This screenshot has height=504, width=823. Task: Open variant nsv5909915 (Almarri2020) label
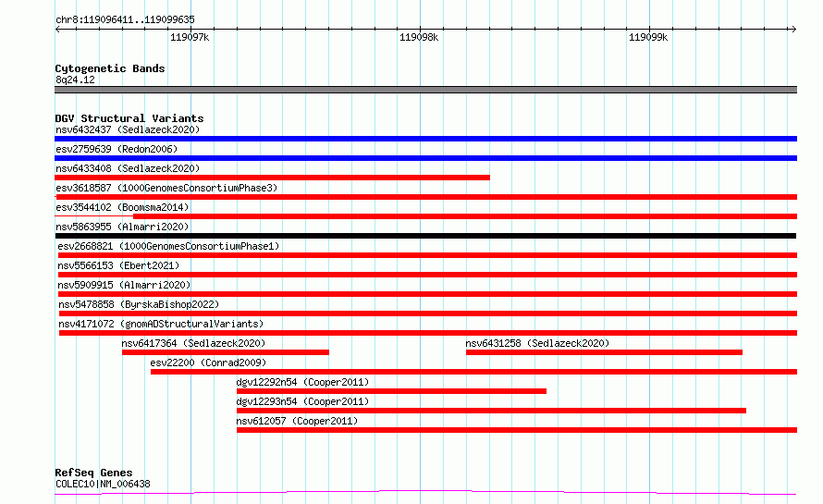tap(125, 285)
